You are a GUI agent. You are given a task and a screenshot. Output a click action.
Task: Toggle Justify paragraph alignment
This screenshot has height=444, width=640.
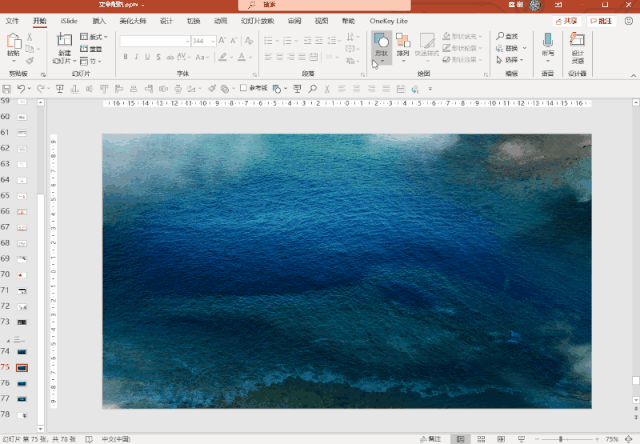click(x=302, y=57)
